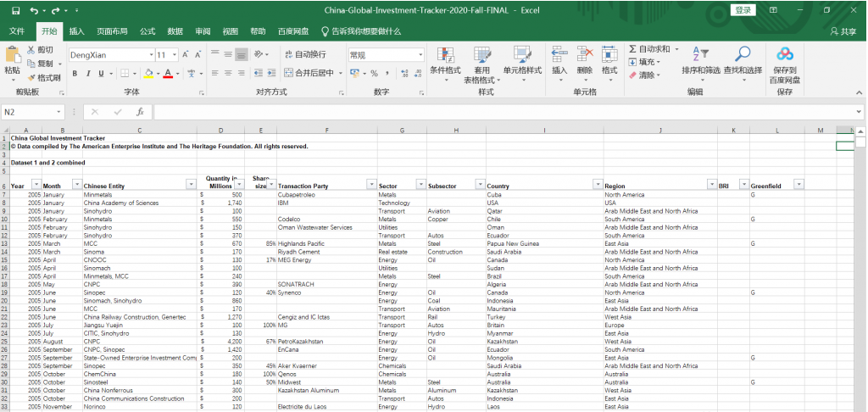Toggle align text right

click(242, 73)
